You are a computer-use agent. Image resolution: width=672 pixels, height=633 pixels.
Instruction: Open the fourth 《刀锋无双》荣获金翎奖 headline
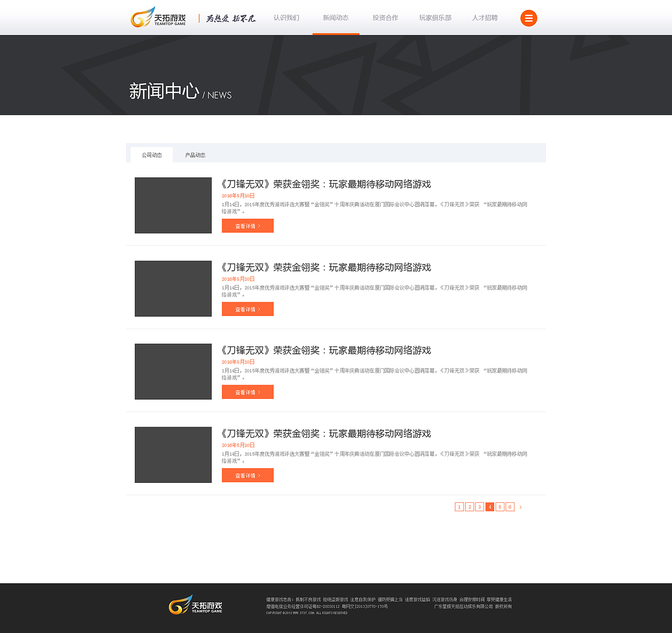tap(326, 434)
